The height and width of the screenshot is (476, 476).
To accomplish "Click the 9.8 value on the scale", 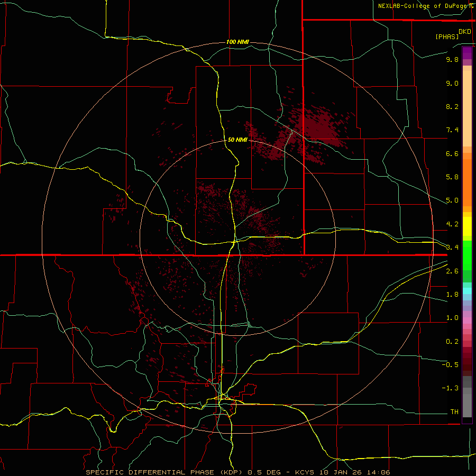I will 452,59.
